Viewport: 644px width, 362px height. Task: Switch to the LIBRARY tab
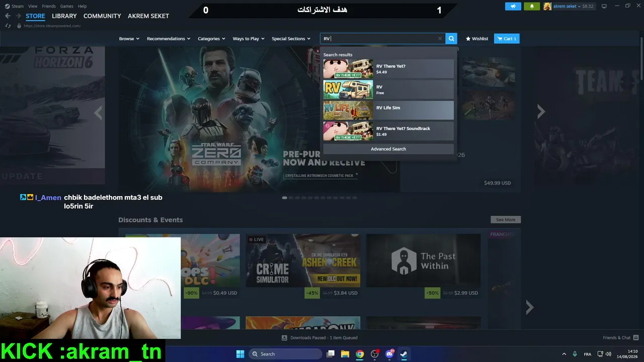[x=64, y=16]
